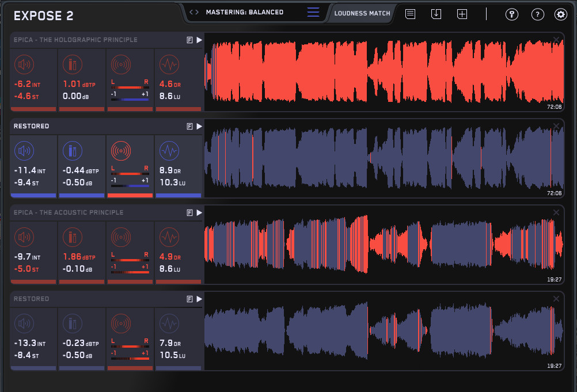
Task: Click the F icon on The Acoustic Principle
Action: 189,213
